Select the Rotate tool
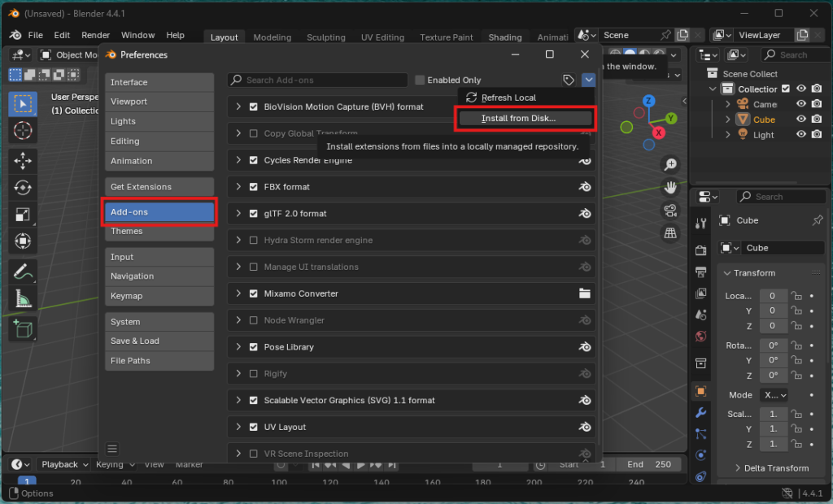Screen dimensions: 833x504 22,188
